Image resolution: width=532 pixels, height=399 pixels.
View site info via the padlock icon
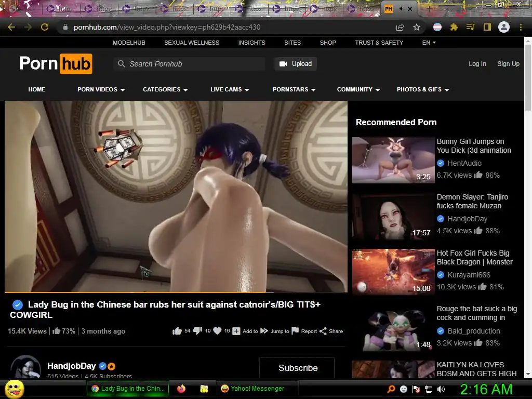click(x=65, y=27)
